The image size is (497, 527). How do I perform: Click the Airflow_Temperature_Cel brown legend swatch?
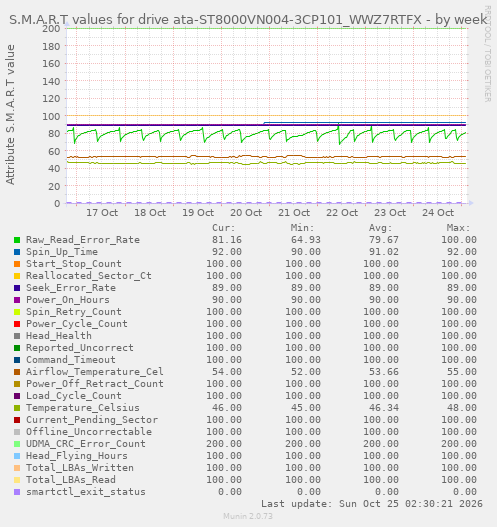click(17, 372)
